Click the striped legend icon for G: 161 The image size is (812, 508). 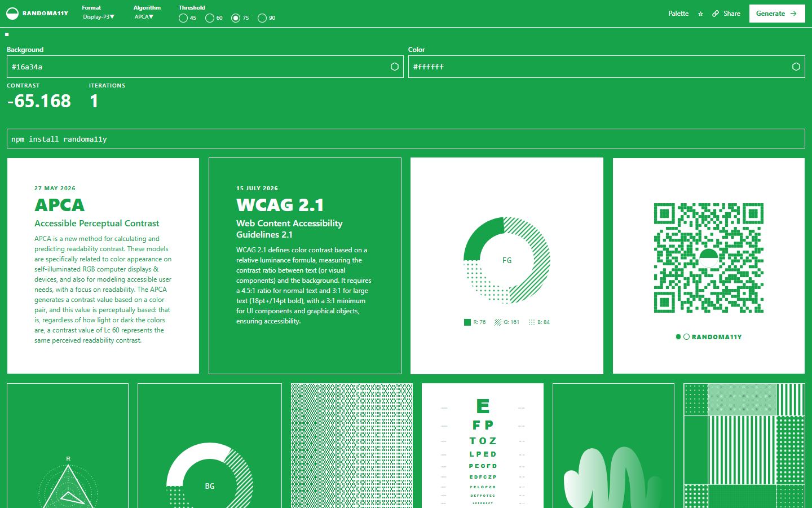(498, 322)
